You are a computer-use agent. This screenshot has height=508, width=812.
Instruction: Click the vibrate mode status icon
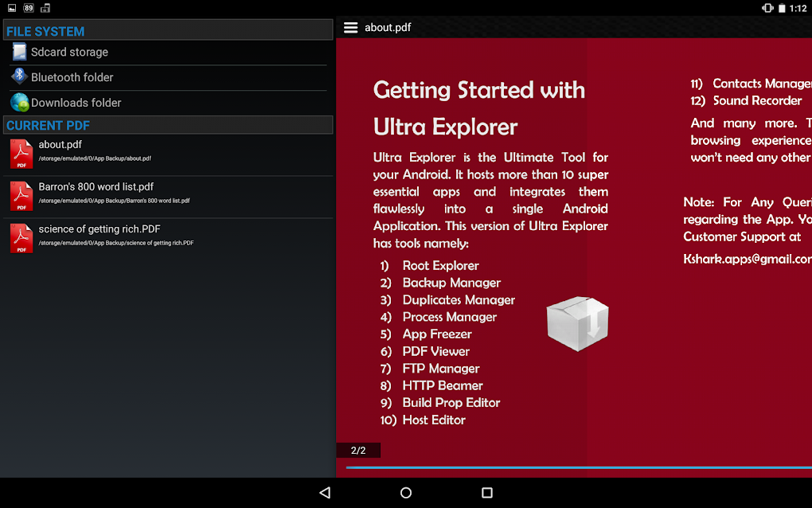coord(767,8)
